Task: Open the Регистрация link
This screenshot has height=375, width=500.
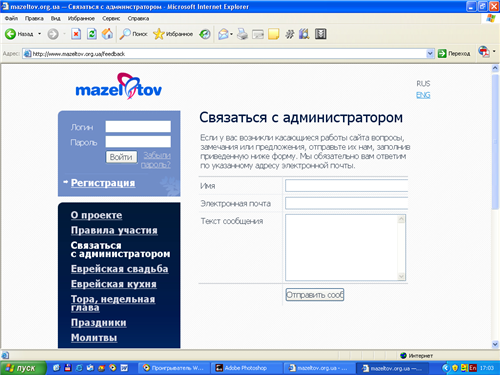Action: [103, 183]
